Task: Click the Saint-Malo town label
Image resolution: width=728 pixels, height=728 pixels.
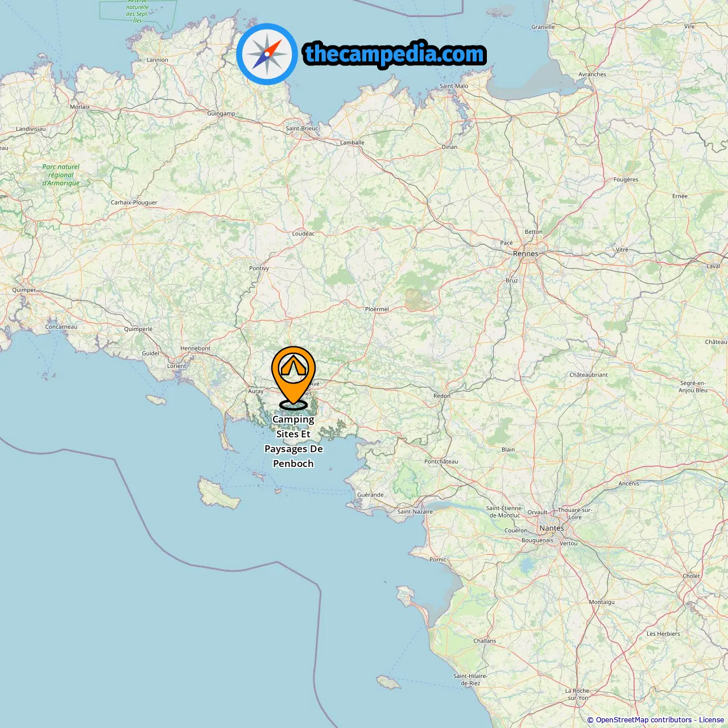Action: click(x=454, y=86)
